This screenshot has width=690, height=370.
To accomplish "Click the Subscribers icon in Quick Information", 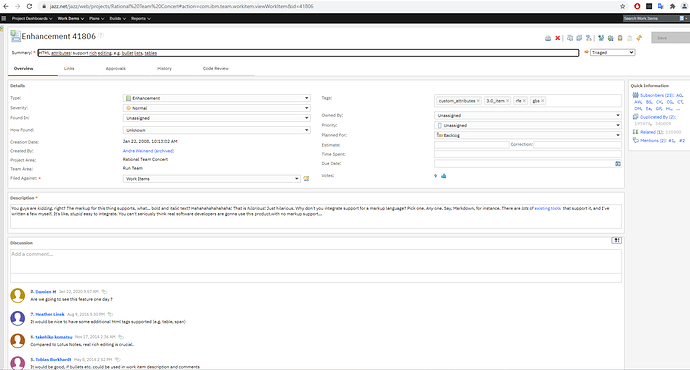I will click(x=635, y=95).
